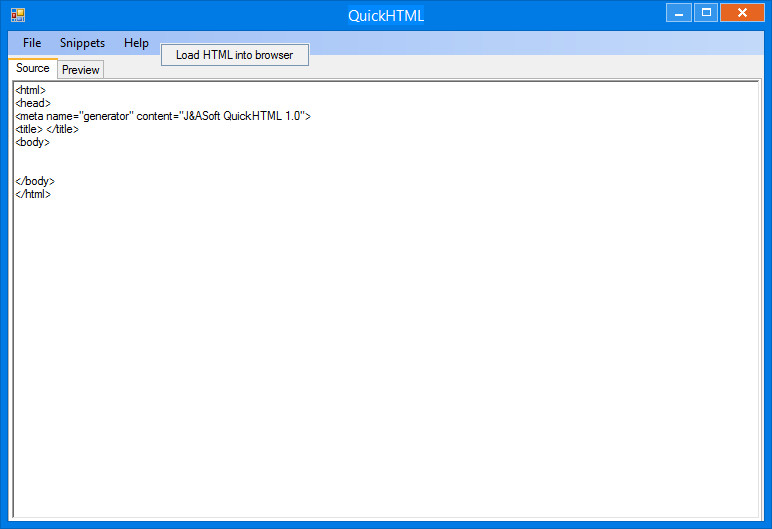
Task: Click the QuickHTML app icon in title bar
Action: 18,15
